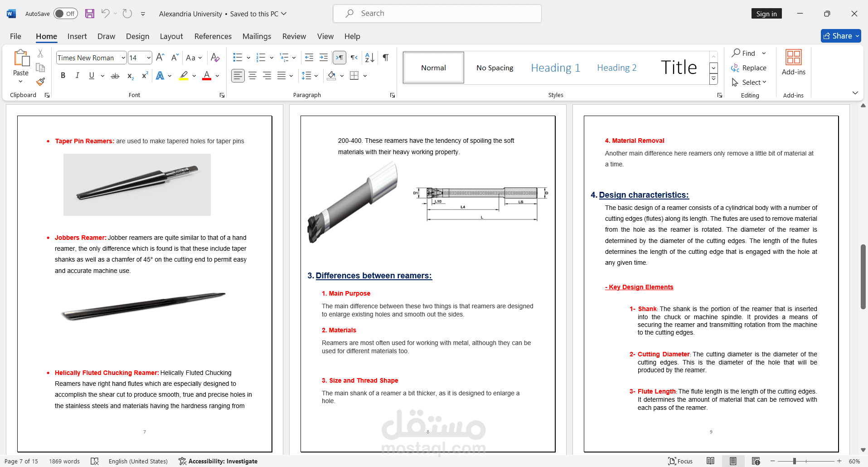Switch to Read Mode view icon

[711, 461]
